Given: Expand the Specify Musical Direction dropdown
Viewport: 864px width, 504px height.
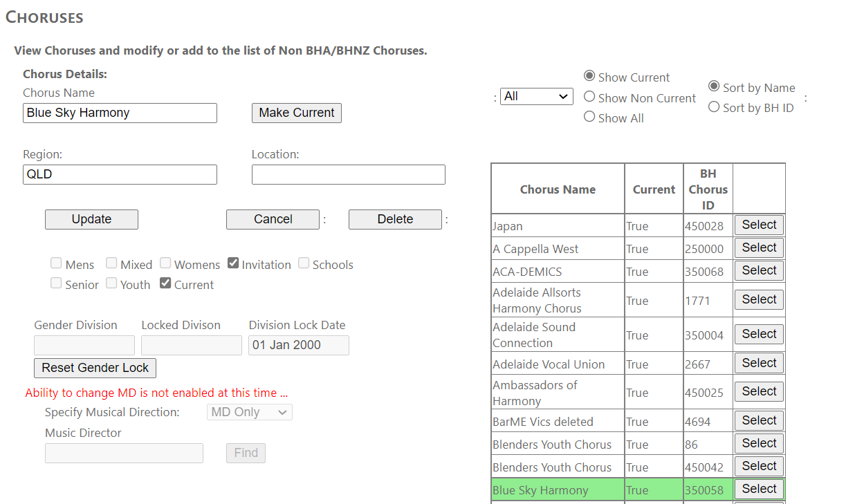Looking at the screenshot, I should [x=250, y=412].
